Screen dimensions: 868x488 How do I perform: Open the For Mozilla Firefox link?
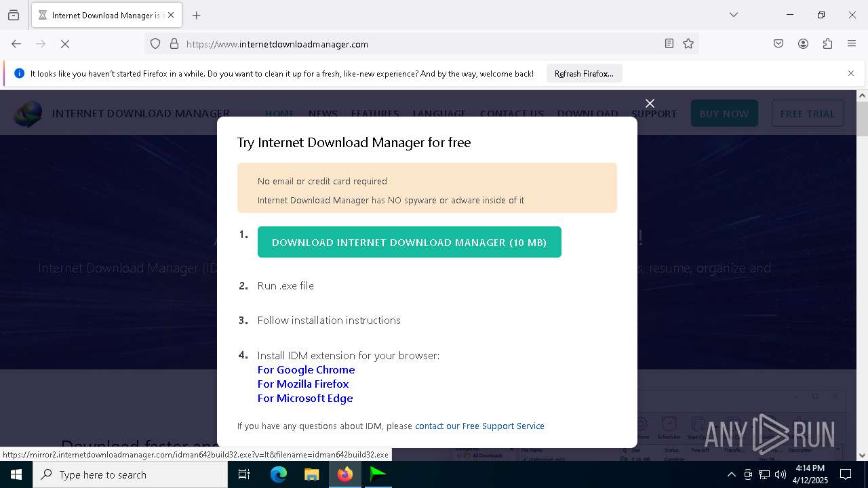point(303,384)
